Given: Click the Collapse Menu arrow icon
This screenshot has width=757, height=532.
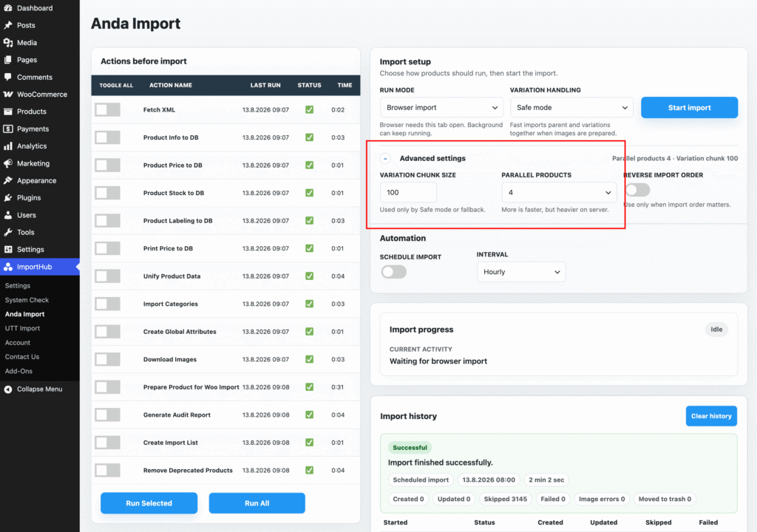Looking at the screenshot, I should [7, 389].
